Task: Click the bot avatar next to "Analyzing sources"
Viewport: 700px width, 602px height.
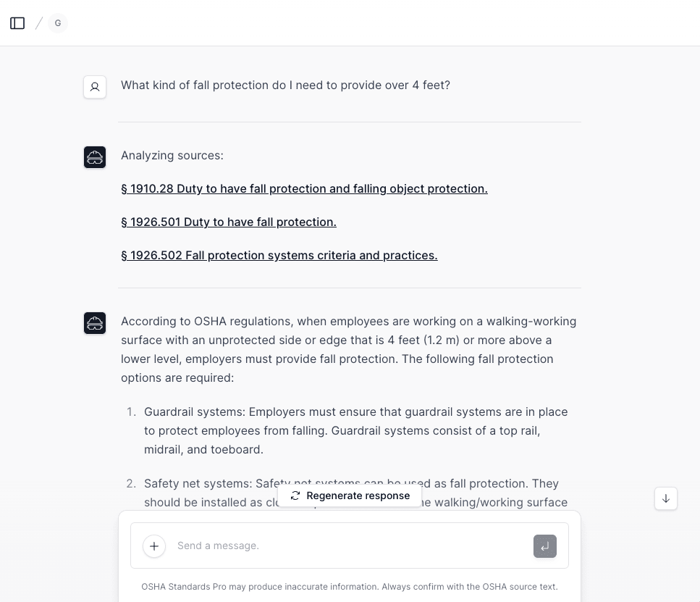Action: click(95, 157)
